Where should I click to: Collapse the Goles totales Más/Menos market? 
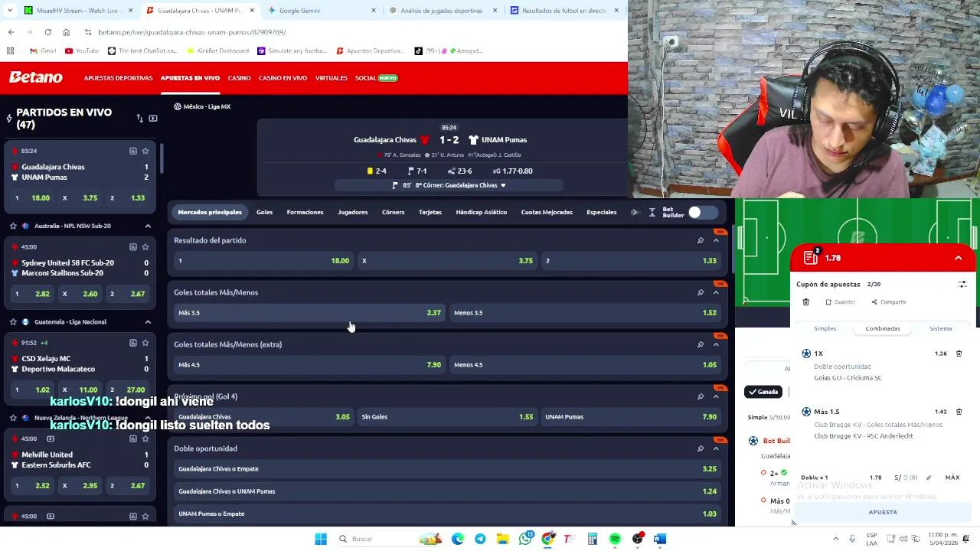click(x=716, y=292)
